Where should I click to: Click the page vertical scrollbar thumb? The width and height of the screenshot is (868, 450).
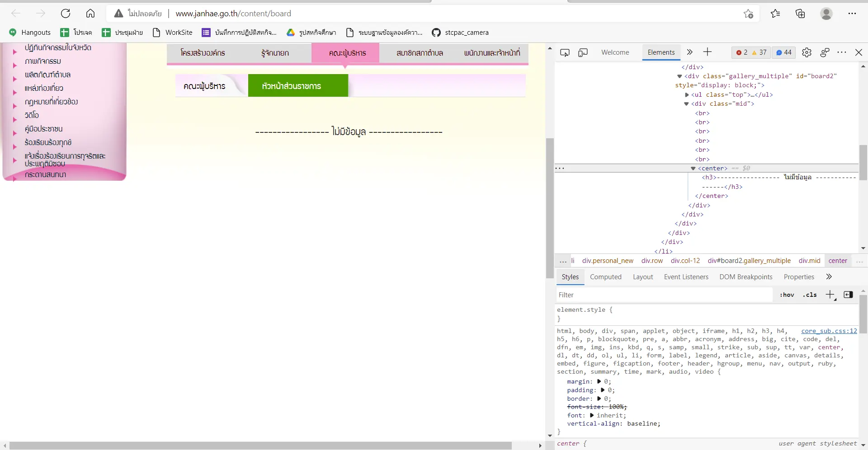point(550,209)
